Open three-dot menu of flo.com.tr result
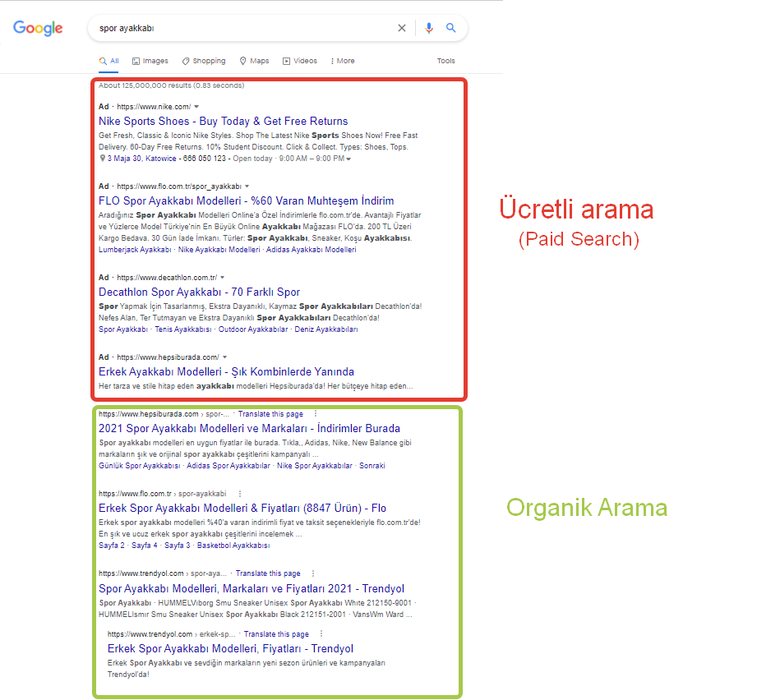 click(x=240, y=494)
